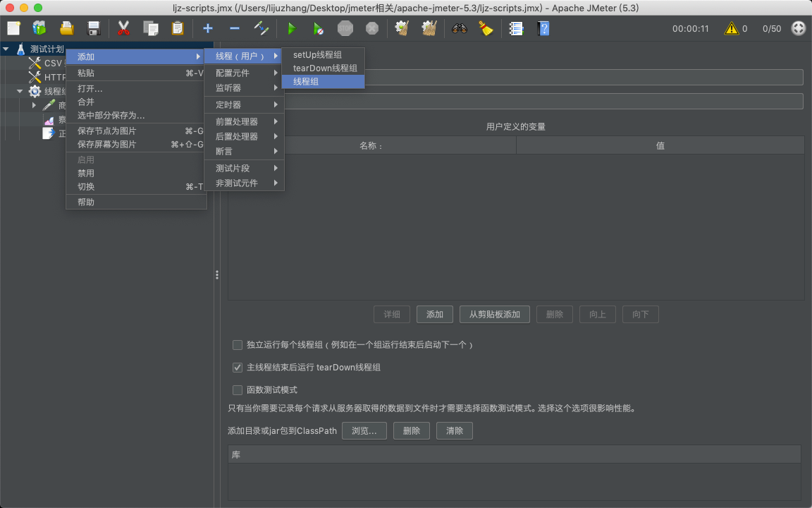
Task: Collapse the 测试计划 tree node arrow
Action: pyautogui.click(x=6, y=49)
